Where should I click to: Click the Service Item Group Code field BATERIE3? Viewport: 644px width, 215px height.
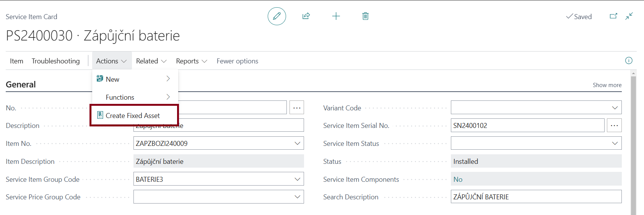tap(219, 179)
